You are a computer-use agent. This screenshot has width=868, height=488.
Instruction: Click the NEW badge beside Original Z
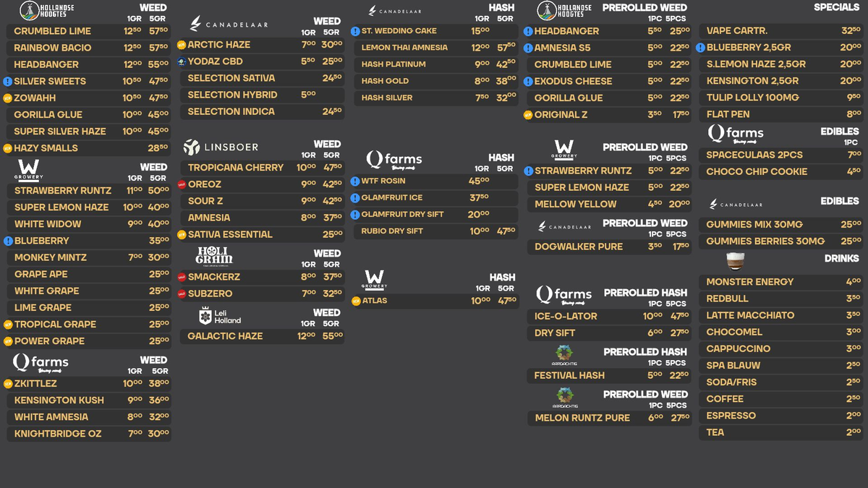(528, 115)
